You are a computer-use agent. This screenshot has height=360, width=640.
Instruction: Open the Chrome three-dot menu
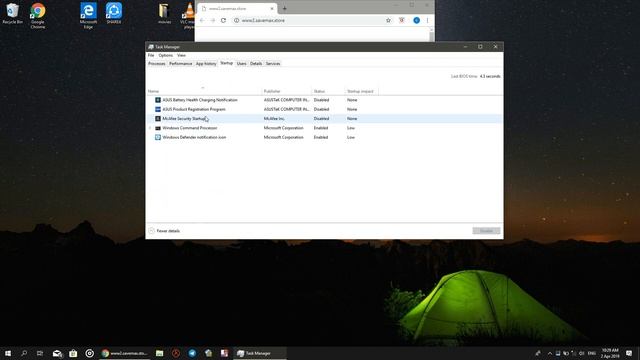pyautogui.click(x=427, y=20)
